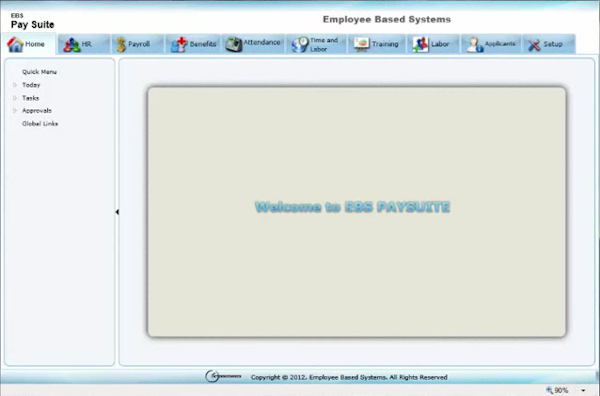Expand the Approvals tree node arrow
Screen dimensions: 600x396
coord(15,111)
